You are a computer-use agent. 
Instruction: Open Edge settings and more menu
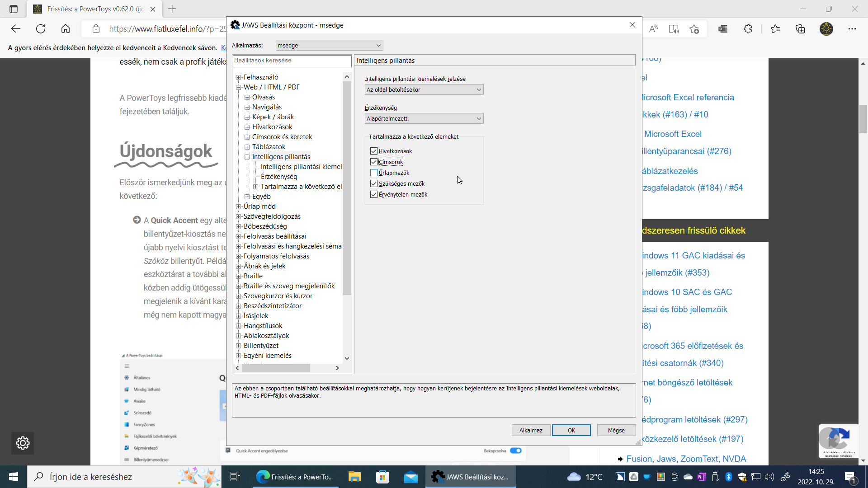852,29
